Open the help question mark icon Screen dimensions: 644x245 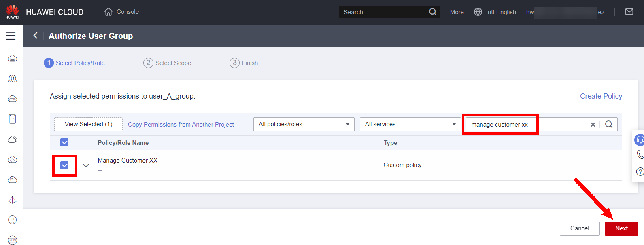pyautogui.click(x=640, y=172)
